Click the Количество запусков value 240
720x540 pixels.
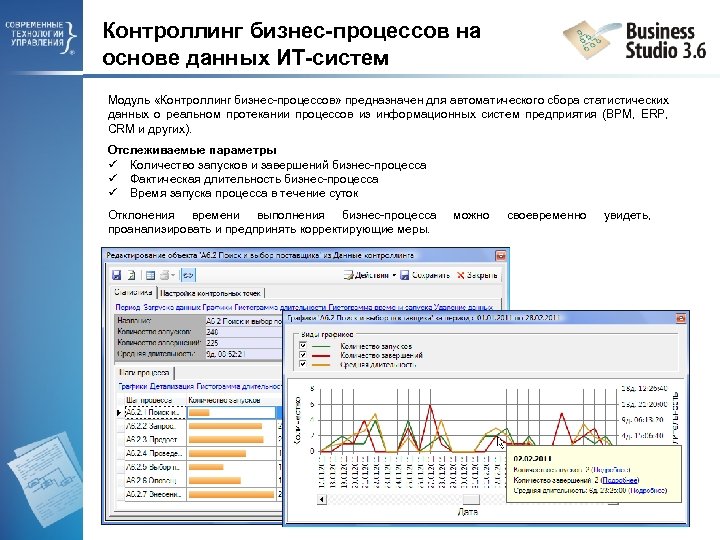point(244,332)
